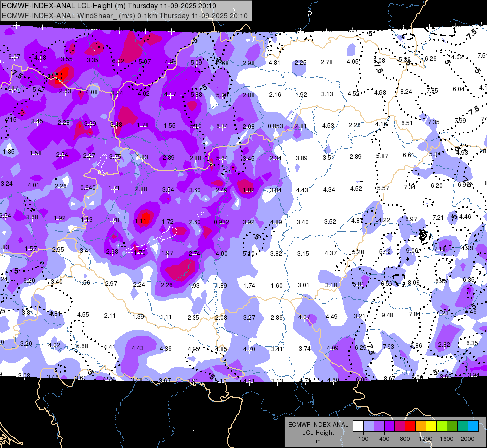Click the LCL-Height title line at top
Viewport: 487px width, 448px height.
[109, 6]
